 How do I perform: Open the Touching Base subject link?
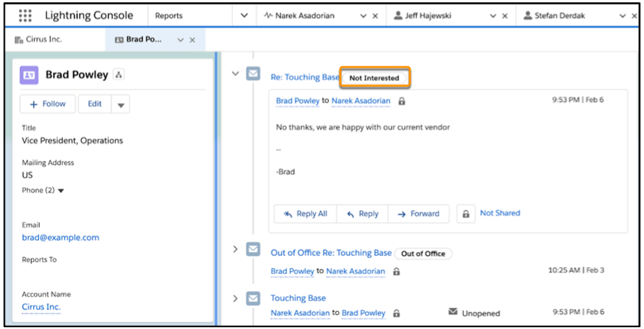(x=298, y=298)
